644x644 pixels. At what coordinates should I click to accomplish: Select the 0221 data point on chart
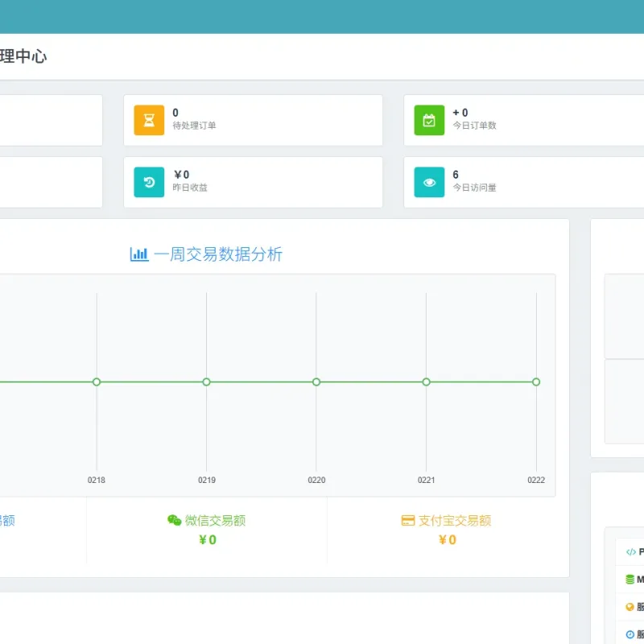click(427, 382)
